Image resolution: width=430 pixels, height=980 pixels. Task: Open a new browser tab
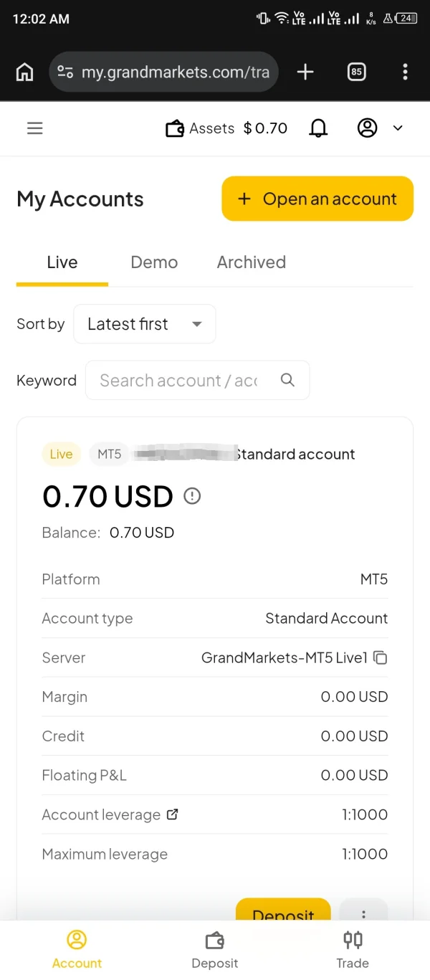305,72
